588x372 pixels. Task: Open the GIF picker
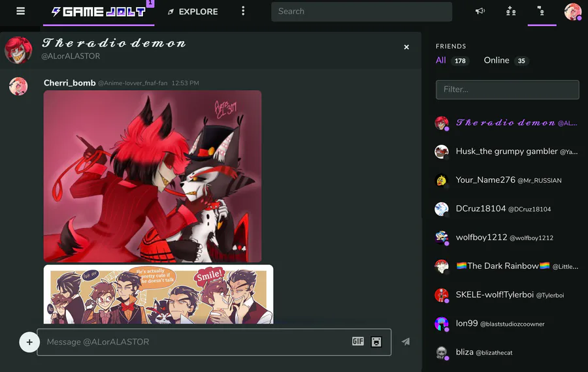[x=358, y=341]
